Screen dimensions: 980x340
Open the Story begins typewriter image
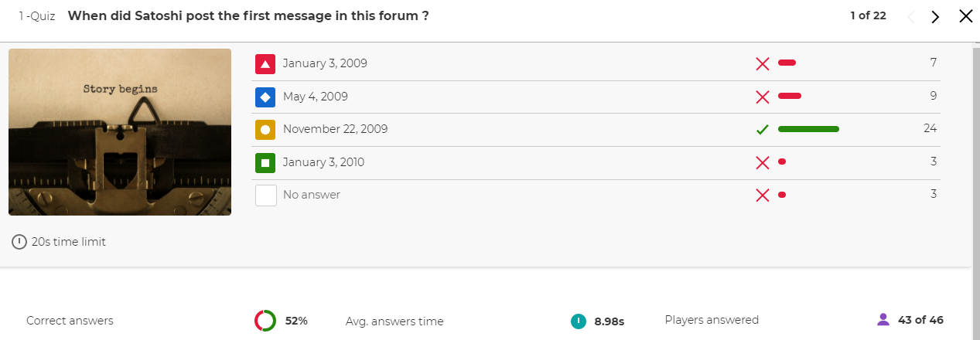click(120, 132)
